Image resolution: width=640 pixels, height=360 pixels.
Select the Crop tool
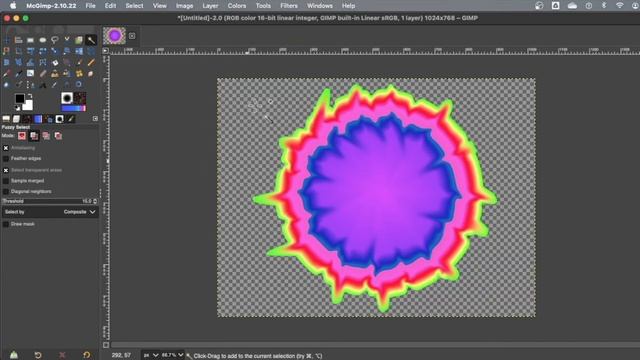(18, 51)
